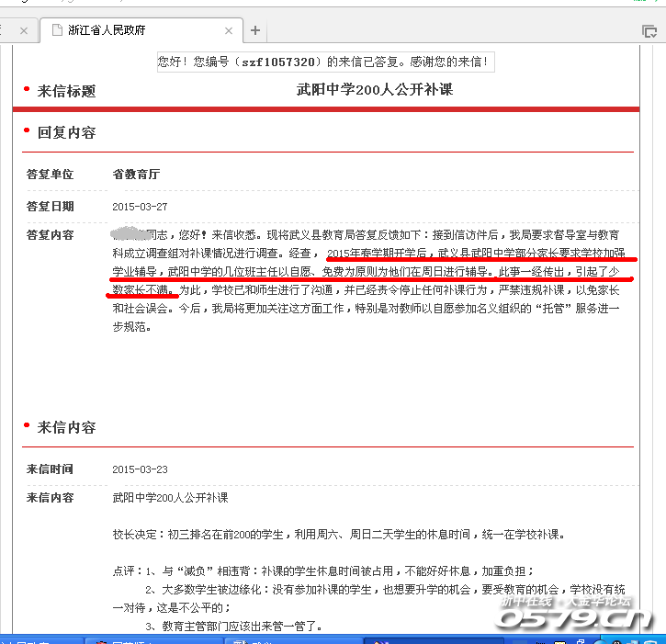
Task: Click the line starting 点评：1、与“减负”相违背
Action: click(323, 571)
